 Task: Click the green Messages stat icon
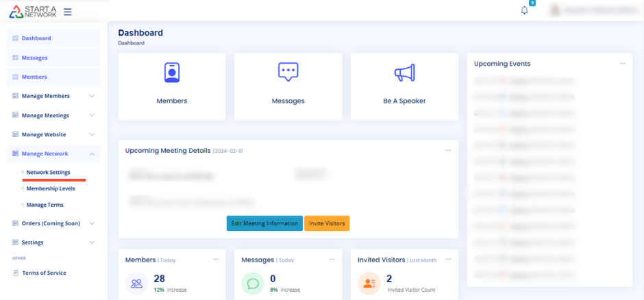tap(253, 283)
